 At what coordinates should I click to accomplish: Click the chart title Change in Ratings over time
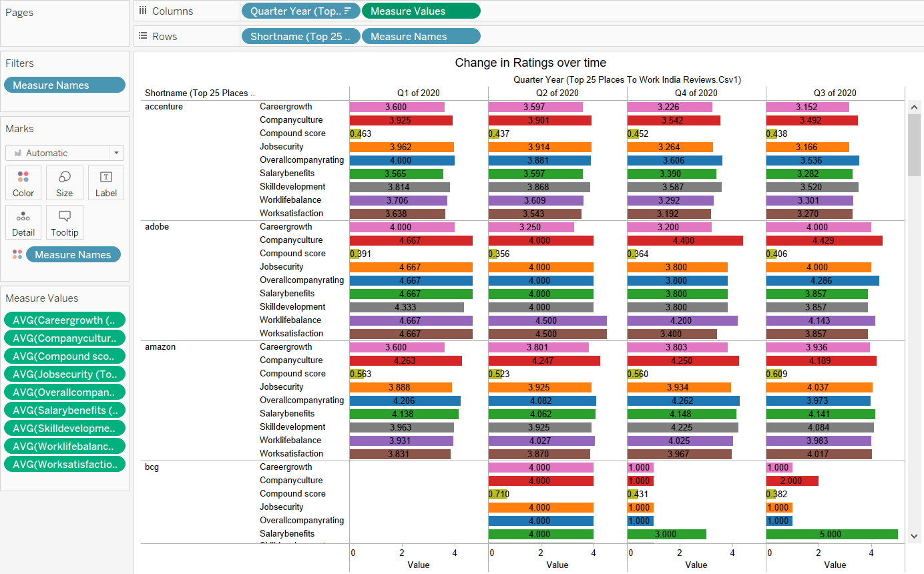coord(530,62)
